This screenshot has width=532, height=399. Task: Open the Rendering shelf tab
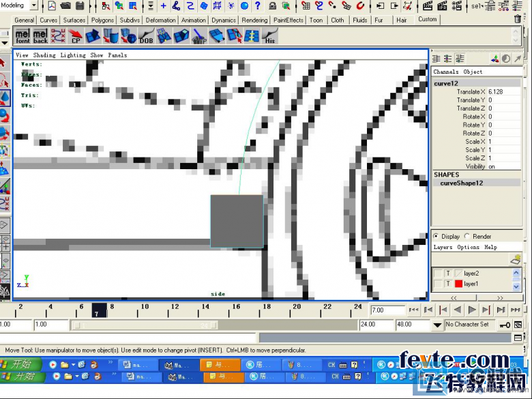click(254, 20)
